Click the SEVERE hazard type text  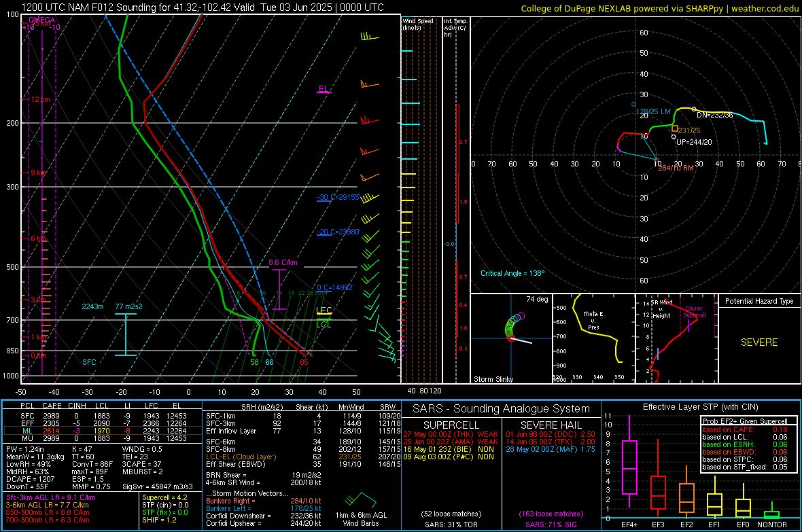point(759,342)
